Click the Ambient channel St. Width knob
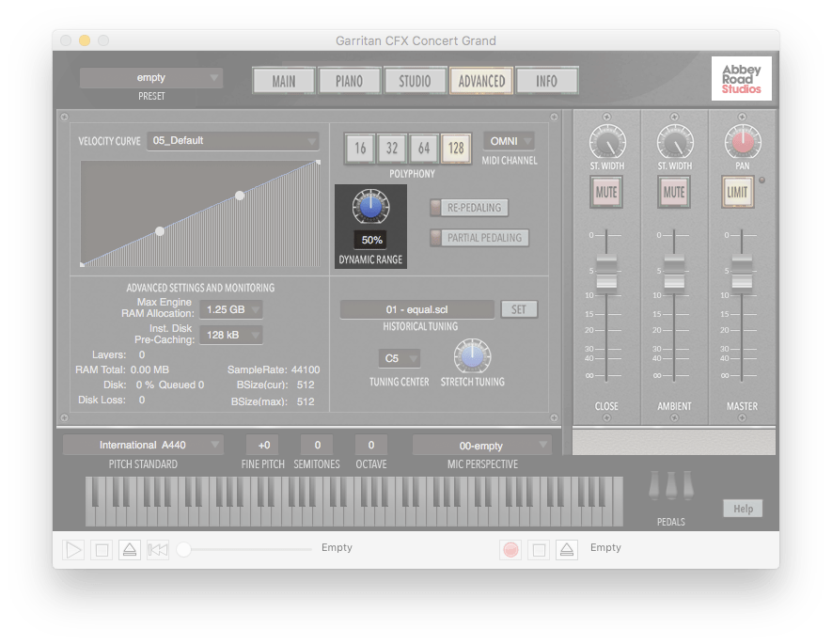832x644 pixels. coord(675,142)
